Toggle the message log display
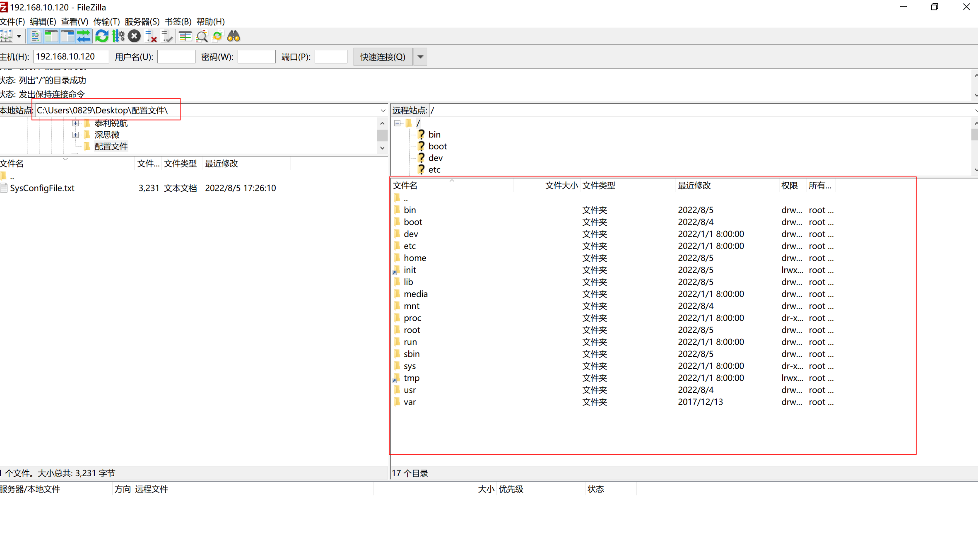 tap(35, 36)
